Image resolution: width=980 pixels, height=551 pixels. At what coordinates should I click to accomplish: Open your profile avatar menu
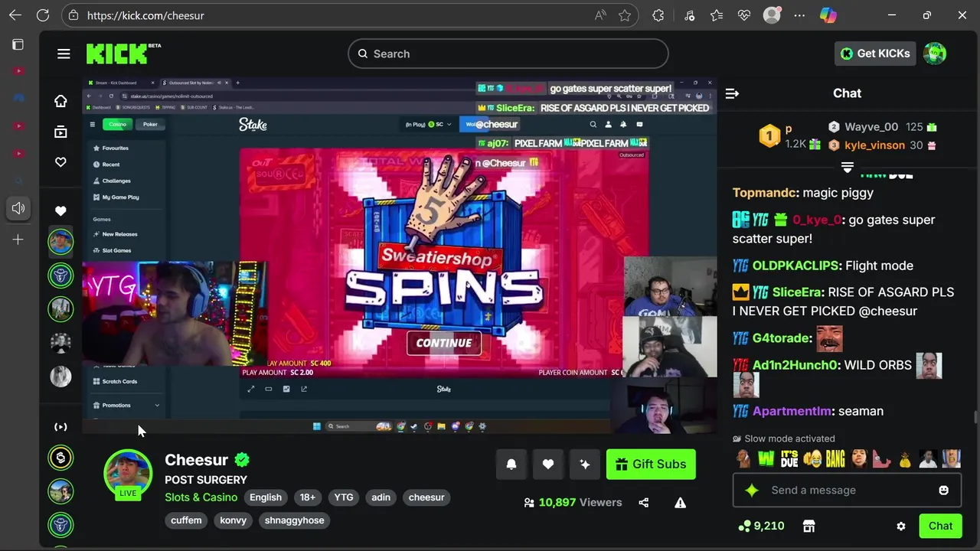935,54
